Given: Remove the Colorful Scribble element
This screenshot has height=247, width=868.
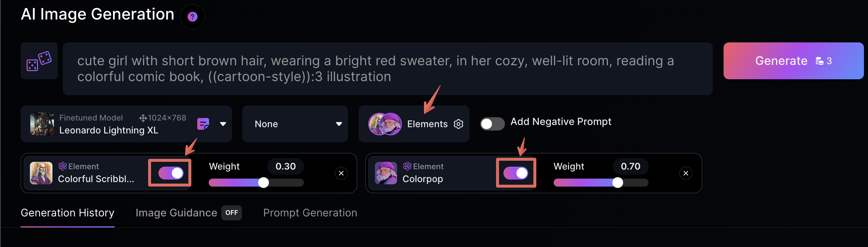Looking at the screenshot, I should (341, 173).
